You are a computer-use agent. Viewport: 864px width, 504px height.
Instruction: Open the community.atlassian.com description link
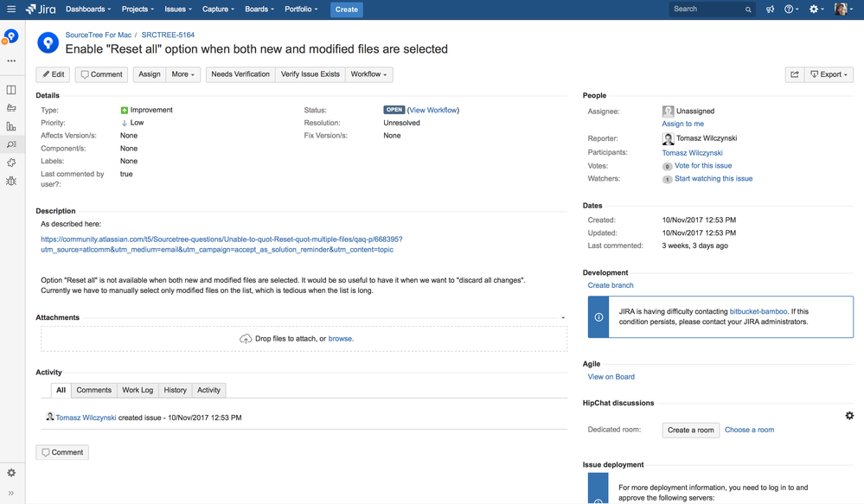click(221, 245)
